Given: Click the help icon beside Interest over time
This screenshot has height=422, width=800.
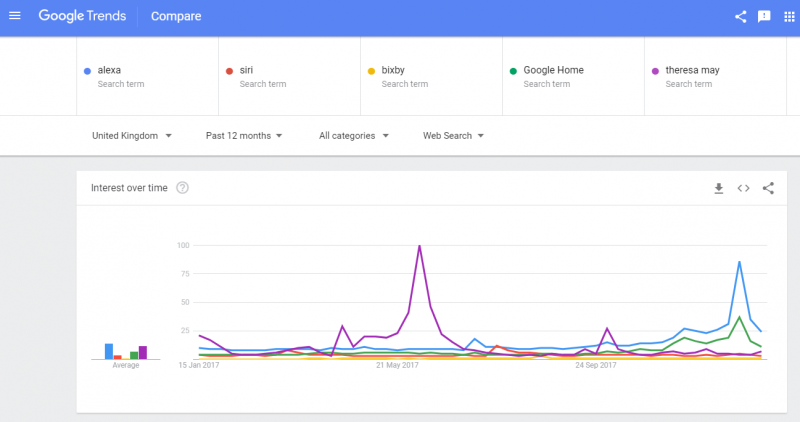Looking at the screenshot, I should [182, 188].
